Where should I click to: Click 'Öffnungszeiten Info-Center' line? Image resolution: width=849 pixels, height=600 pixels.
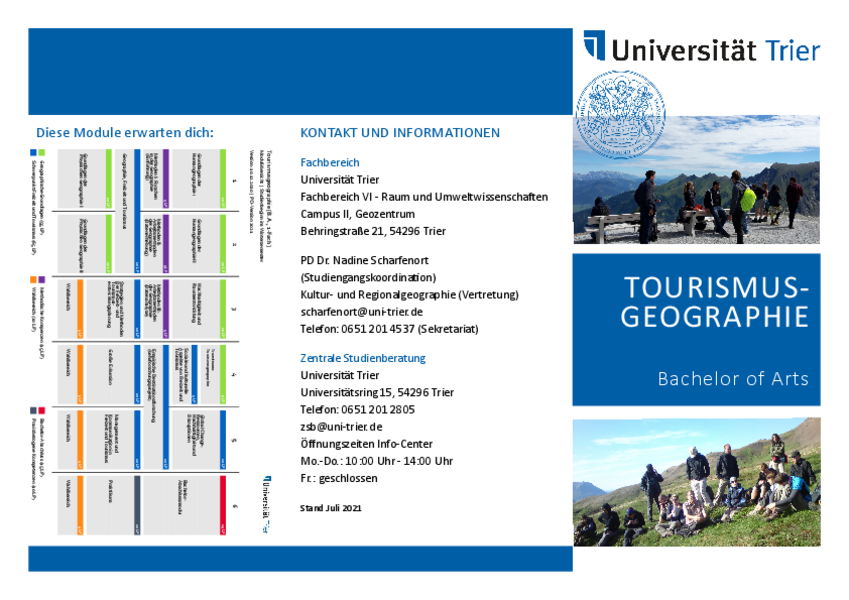[x=367, y=444]
